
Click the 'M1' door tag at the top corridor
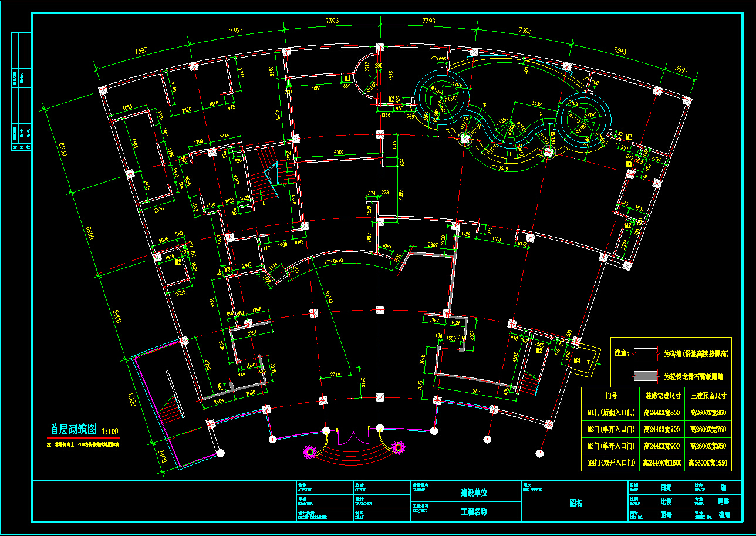(x=347, y=78)
